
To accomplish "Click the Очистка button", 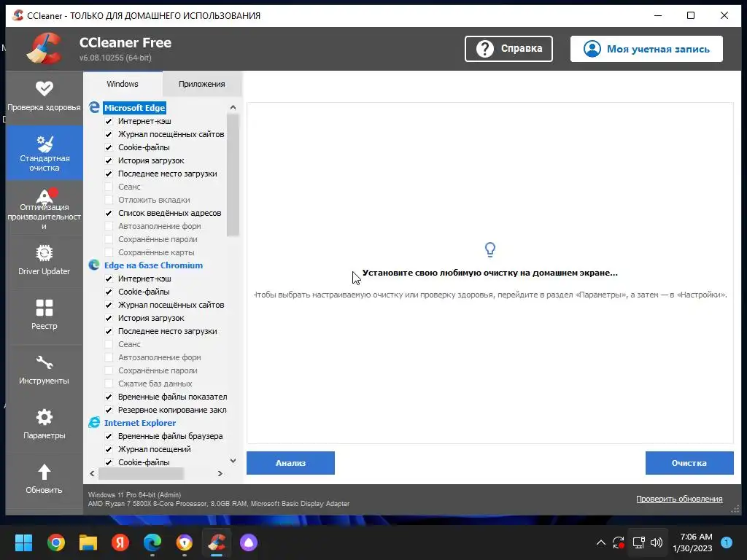I will (689, 463).
